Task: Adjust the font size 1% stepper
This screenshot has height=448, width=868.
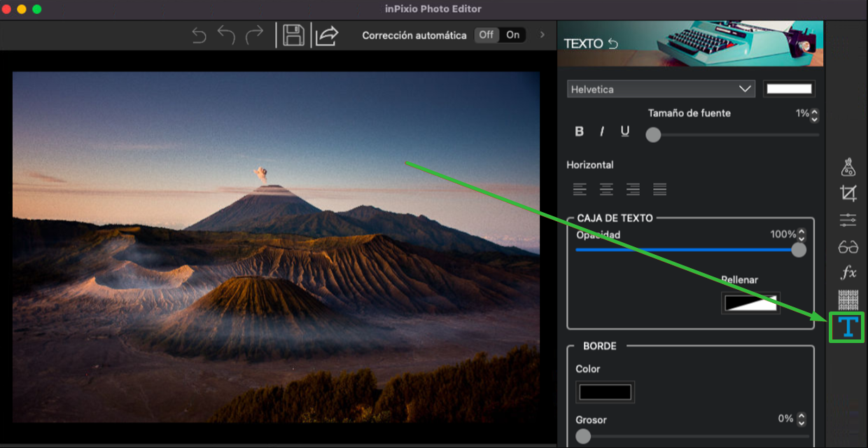Action: point(814,114)
